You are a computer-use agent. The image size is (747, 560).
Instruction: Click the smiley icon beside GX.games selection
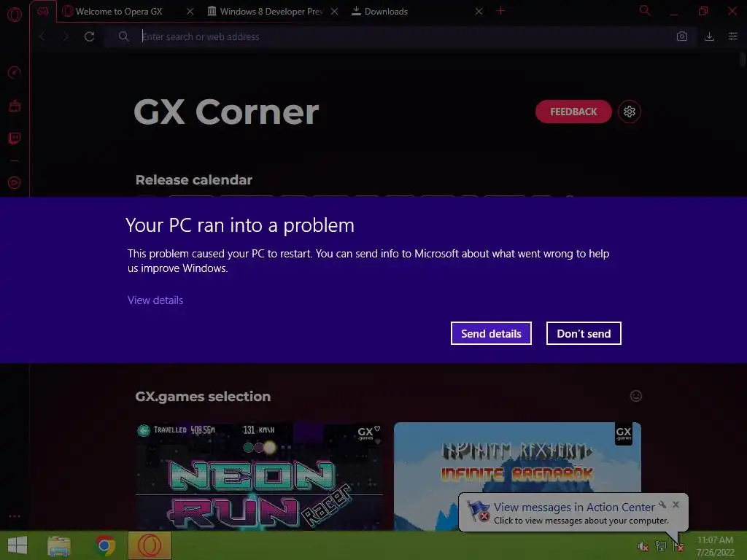click(636, 396)
